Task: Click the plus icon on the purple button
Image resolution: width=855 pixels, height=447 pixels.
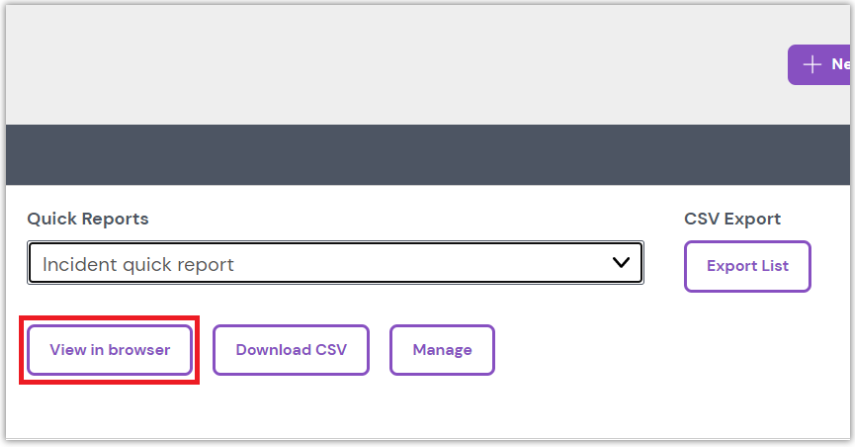Action: (812, 64)
